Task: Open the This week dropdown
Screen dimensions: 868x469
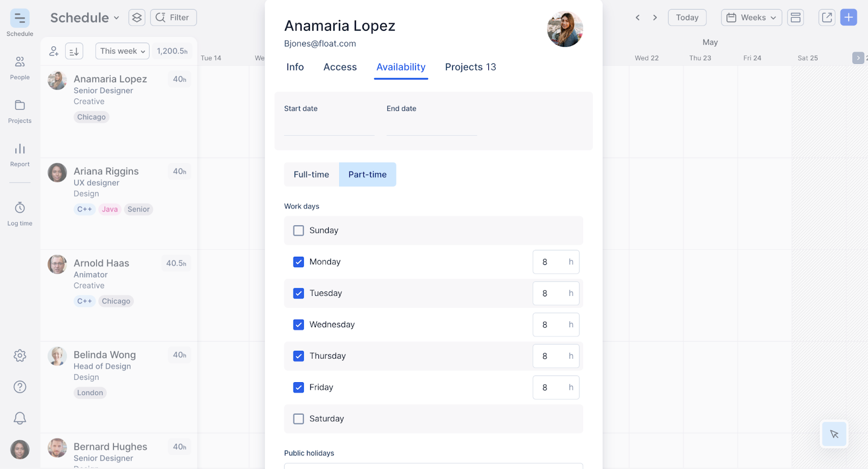Action: click(x=122, y=51)
